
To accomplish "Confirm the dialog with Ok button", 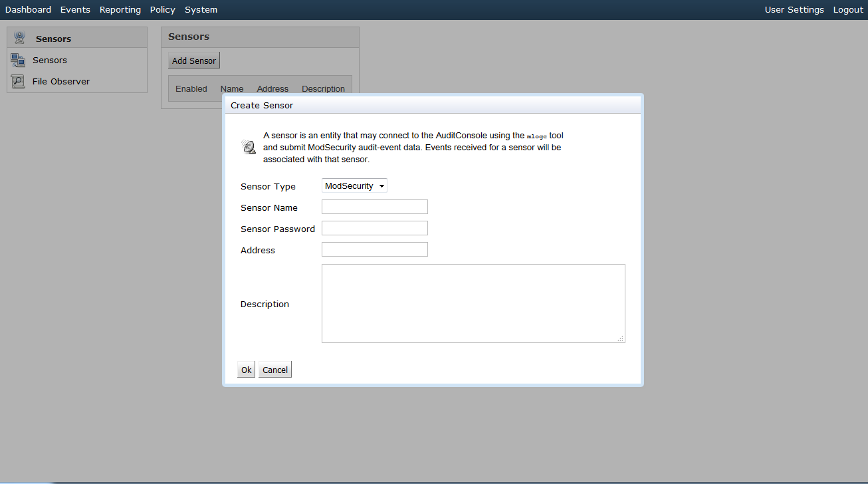I will pyautogui.click(x=246, y=370).
